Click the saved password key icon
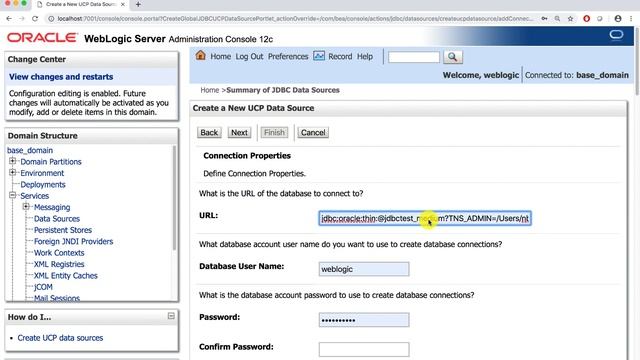Viewport: 640px width, 360px height. click(x=544, y=18)
